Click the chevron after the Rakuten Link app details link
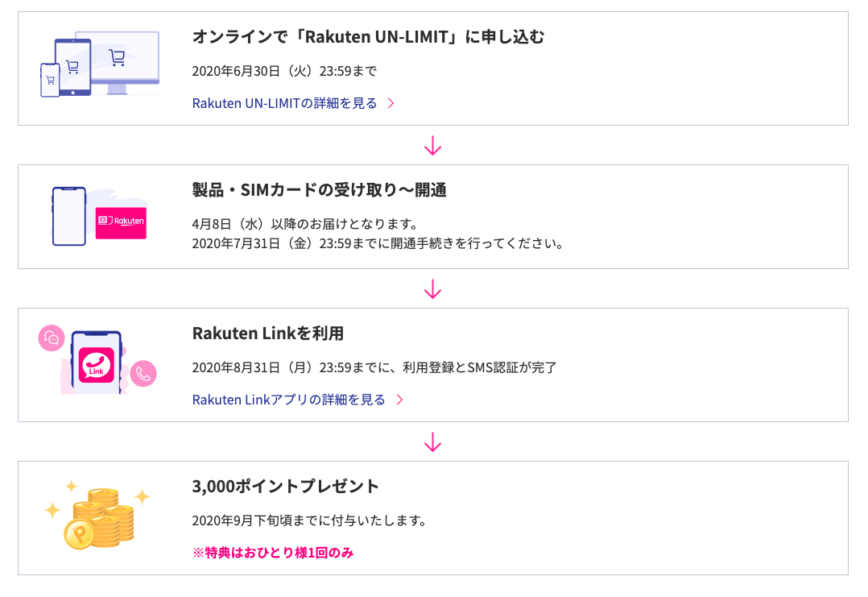Image resolution: width=868 pixels, height=597 pixels. 399,400
